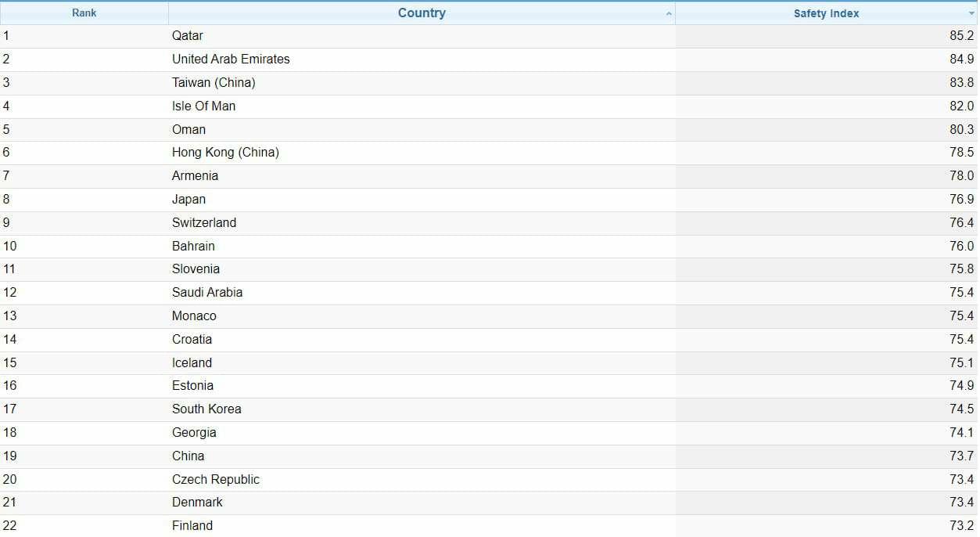Image resolution: width=980 pixels, height=537 pixels.
Task: Select the Finland country cell
Action: coord(422,526)
